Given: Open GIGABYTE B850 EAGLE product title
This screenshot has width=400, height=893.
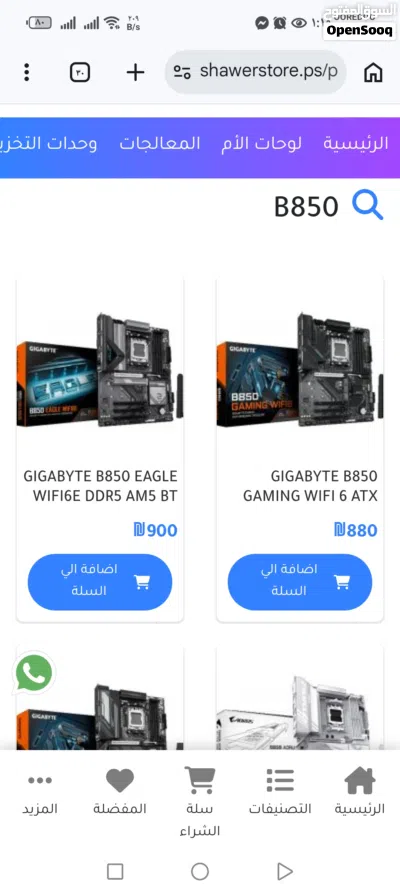Looking at the screenshot, I should pyautogui.click(x=100, y=486).
